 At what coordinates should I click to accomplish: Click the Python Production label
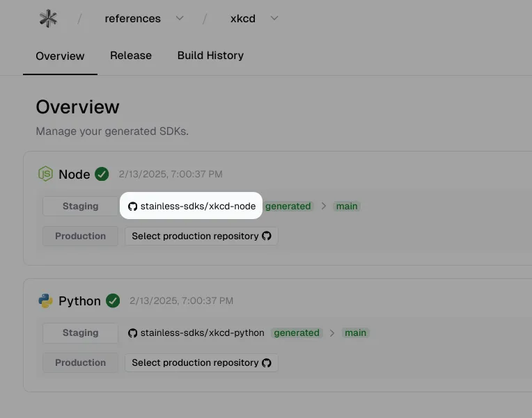80,362
